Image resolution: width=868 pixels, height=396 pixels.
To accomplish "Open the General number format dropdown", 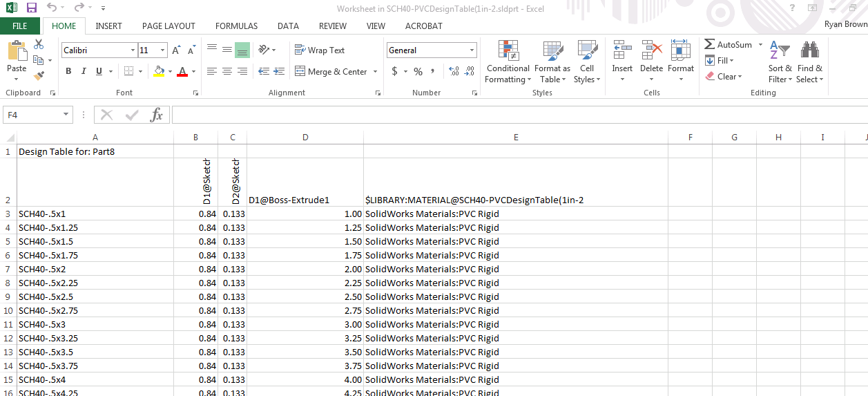I will pos(472,50).
